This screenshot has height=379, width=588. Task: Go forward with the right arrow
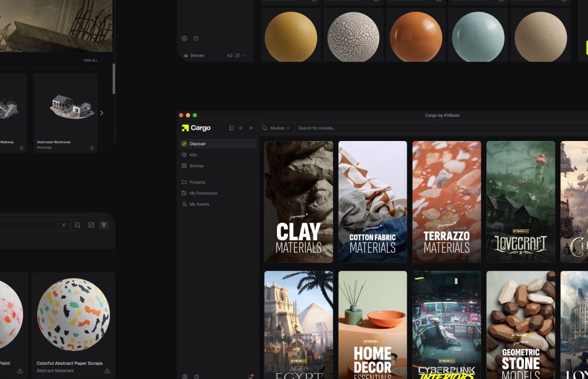[250, 128]
